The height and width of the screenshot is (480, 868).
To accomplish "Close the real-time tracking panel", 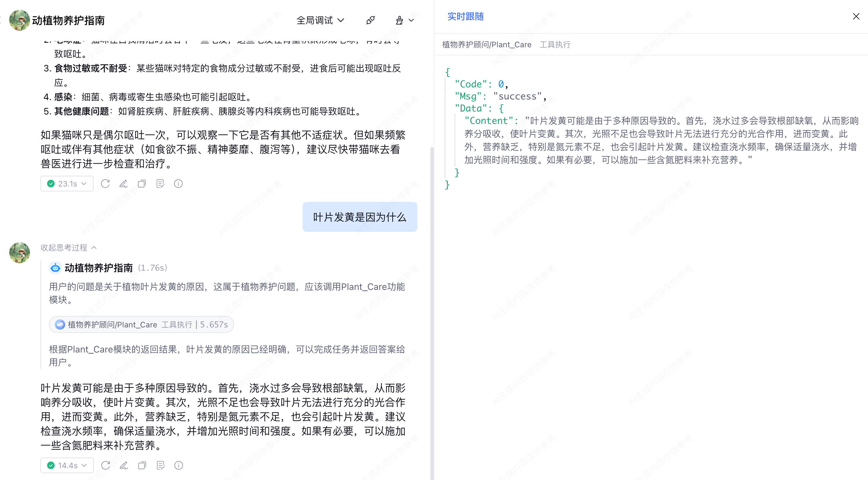I will point(856,16).
